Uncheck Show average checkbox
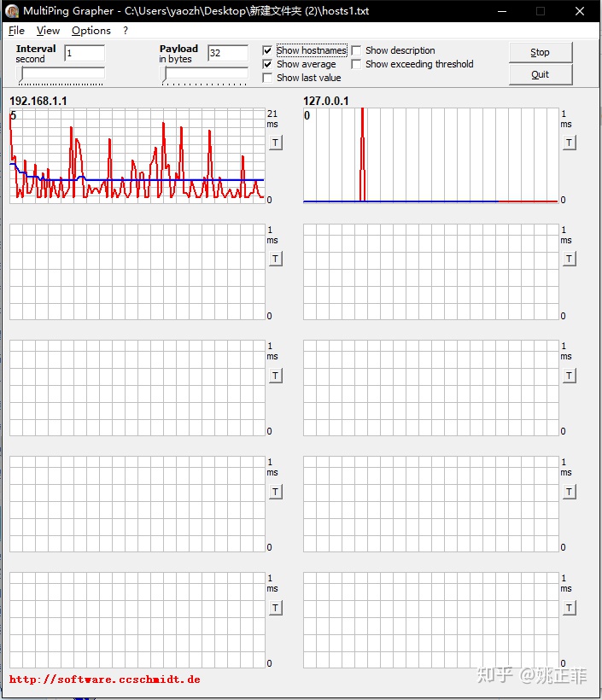This screenshot has height=700, width=602. coord(267,64)
